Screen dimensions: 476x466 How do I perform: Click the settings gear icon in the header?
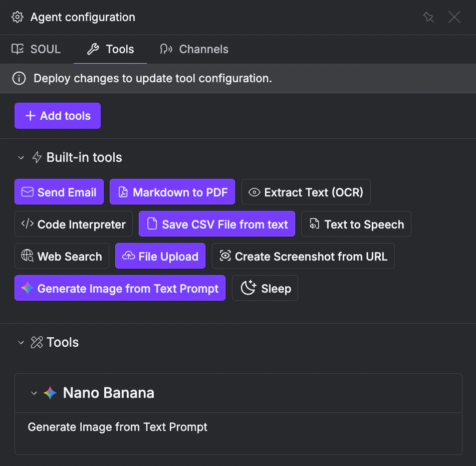tap(17, 17)
